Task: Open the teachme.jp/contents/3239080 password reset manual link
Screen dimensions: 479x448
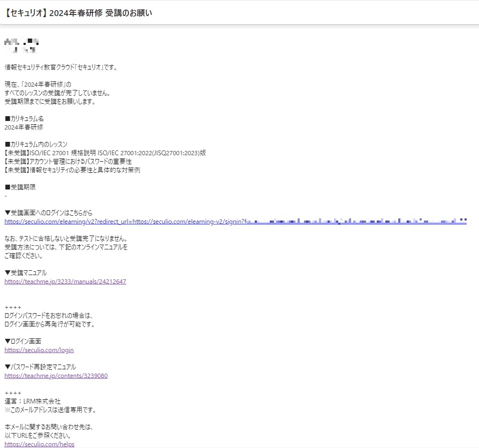Action: click(x=56, y=376)
